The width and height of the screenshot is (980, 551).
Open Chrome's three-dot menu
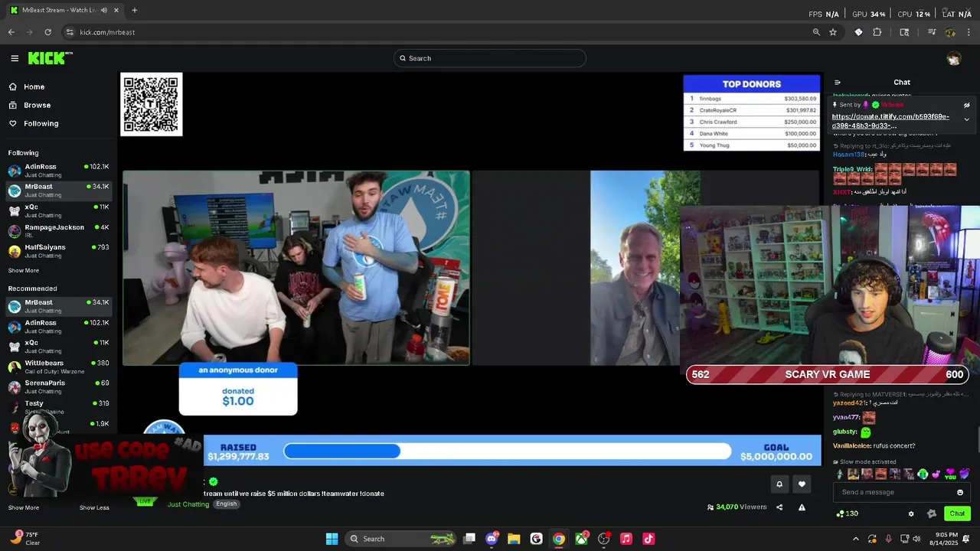(x=969, y=32)
